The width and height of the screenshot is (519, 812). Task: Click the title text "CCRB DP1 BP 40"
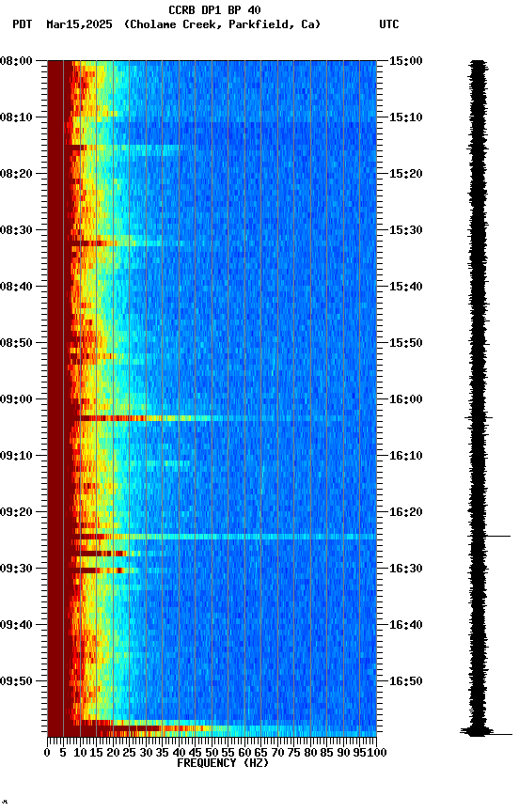pyautogui.click(x=214, y=10)
